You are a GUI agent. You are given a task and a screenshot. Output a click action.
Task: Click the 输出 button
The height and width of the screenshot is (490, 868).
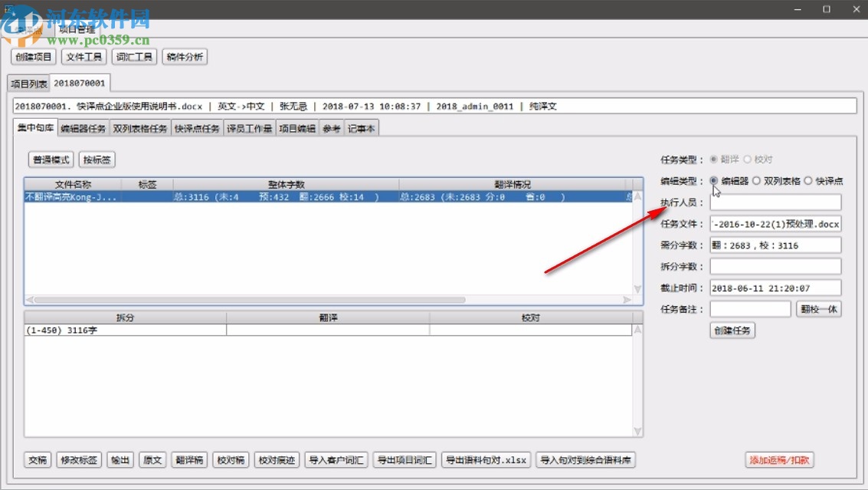pyautogui.click(x=120, y=460)
